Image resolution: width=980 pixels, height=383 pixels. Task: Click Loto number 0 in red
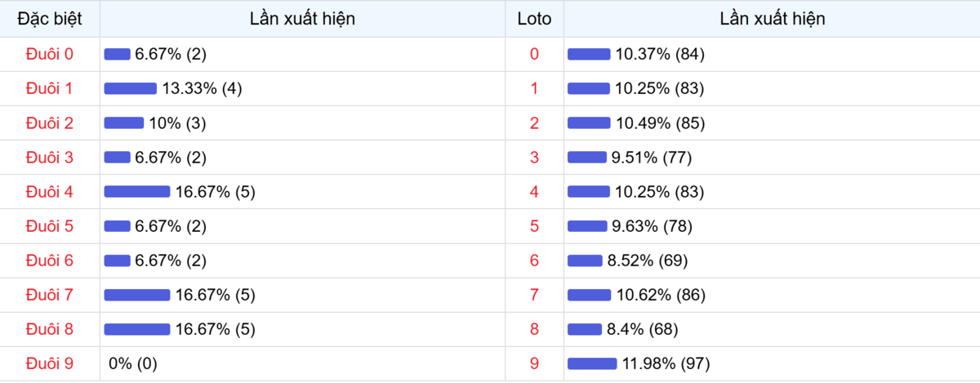pyautogui.click(x=534, y=54)
